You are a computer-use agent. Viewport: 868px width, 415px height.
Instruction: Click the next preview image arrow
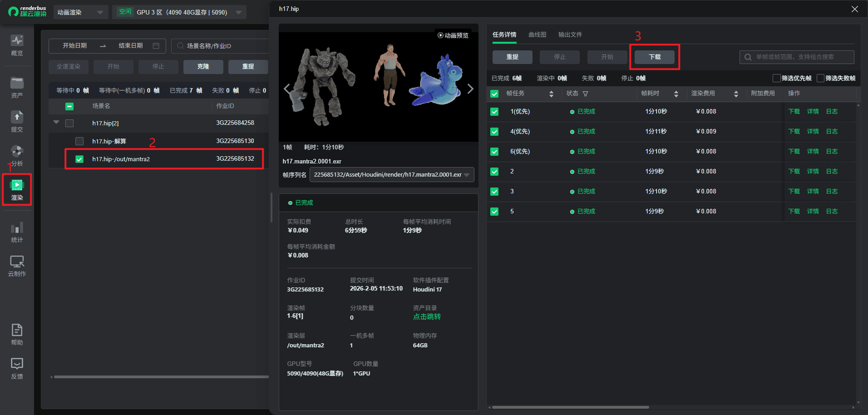(x=470, y=89)
